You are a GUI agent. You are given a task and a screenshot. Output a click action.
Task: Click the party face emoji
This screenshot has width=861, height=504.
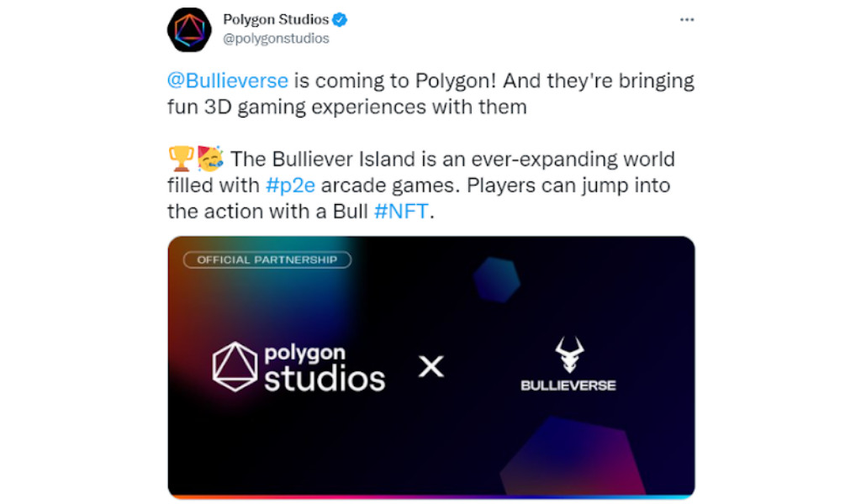click(x=210, y=159)
